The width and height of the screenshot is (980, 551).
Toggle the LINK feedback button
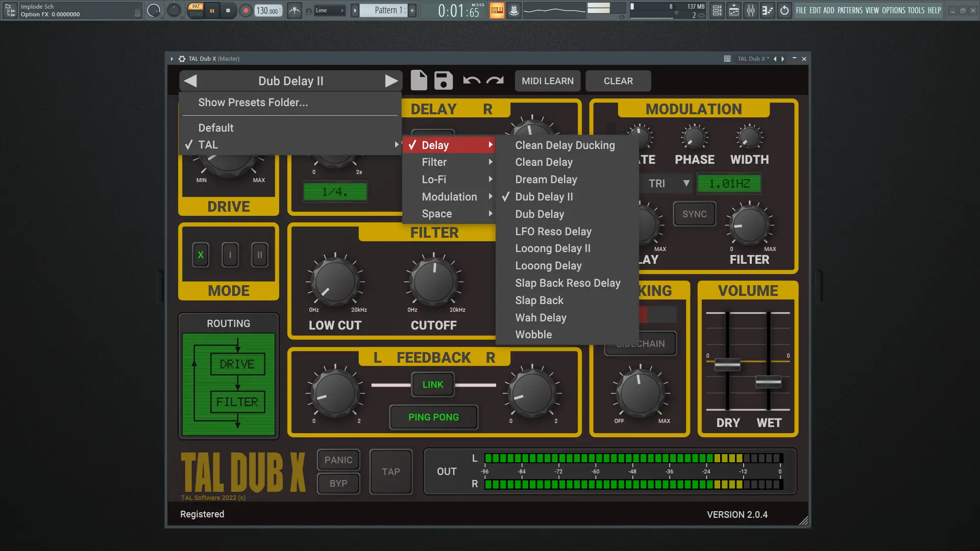tap(432, 385)
